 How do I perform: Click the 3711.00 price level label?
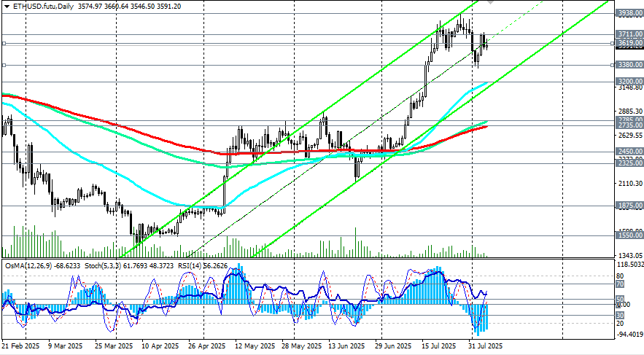tap(630, 34)
